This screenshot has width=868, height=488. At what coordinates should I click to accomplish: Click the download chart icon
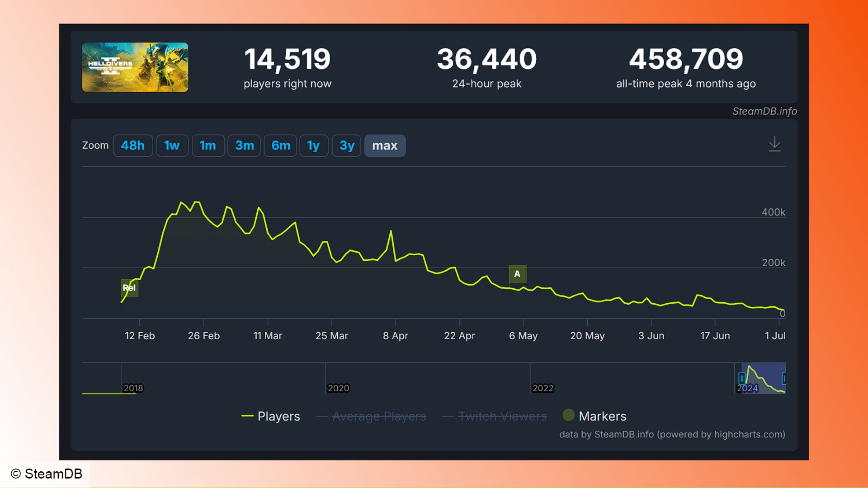click(x=774, y=145)
